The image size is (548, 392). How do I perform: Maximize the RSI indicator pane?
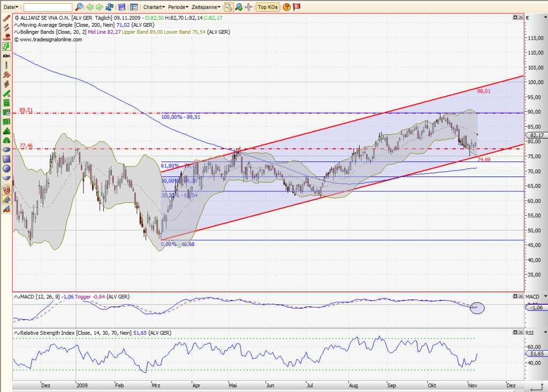[515, 332]
